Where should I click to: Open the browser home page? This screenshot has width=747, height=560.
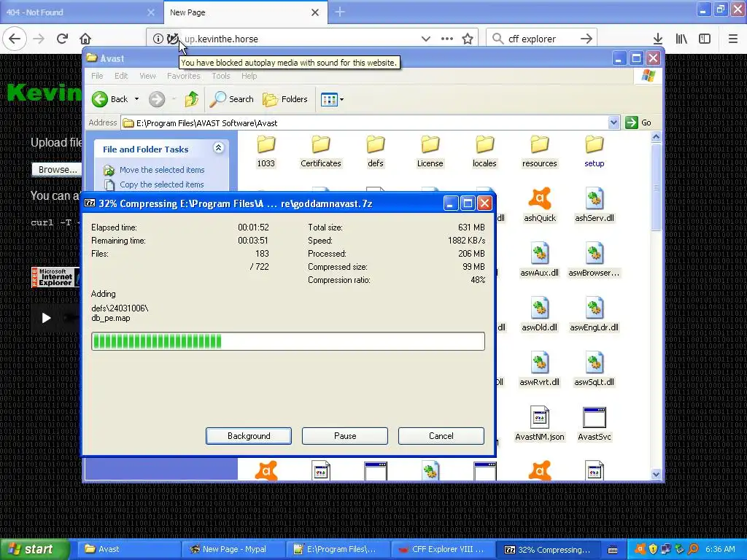point(85,39)
